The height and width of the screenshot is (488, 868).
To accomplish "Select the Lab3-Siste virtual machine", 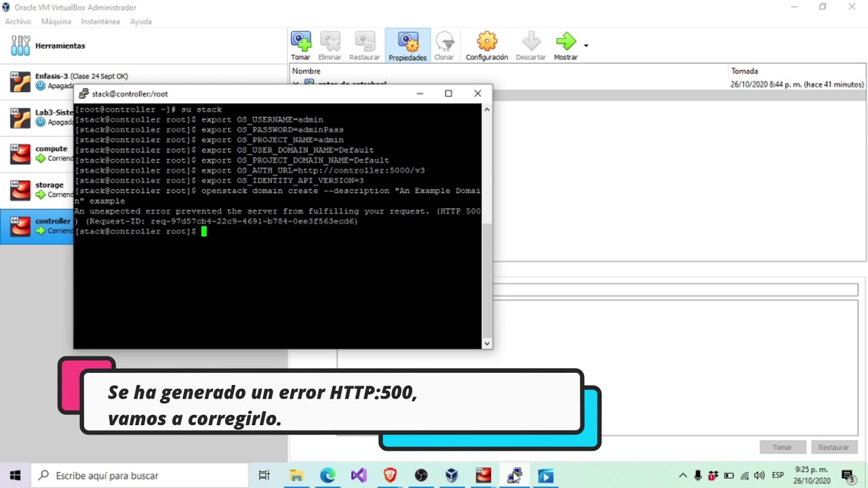I will (x=37, y=117).
